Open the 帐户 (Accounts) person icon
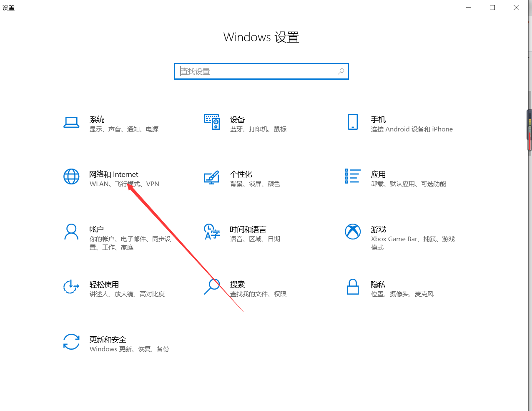 (x=71, y=232)
